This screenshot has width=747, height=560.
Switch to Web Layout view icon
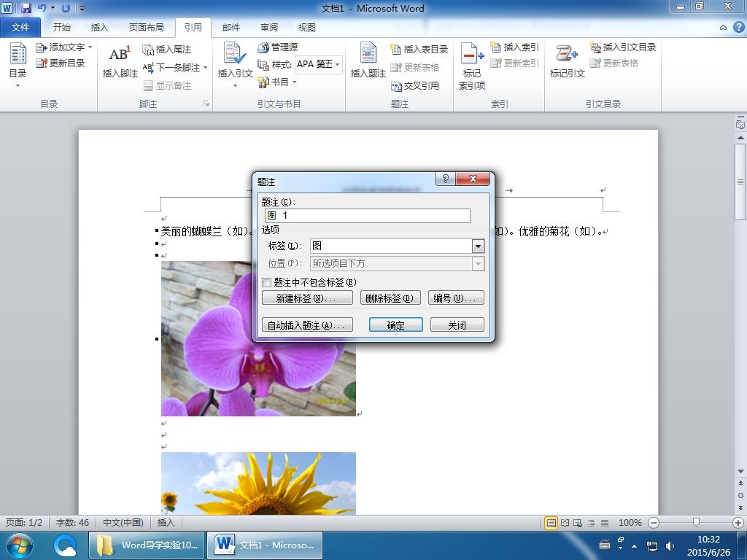578,523
